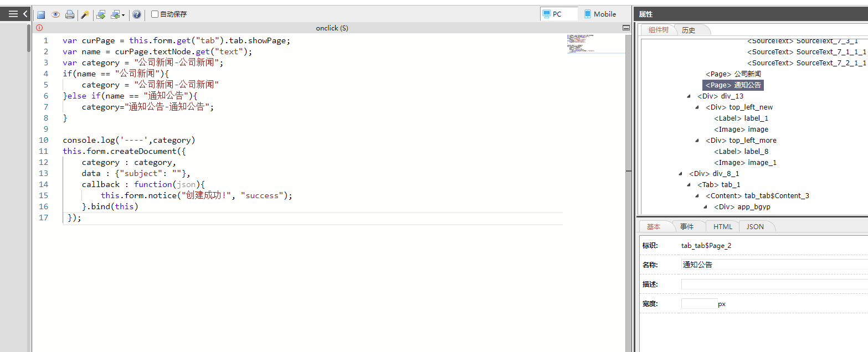Viewport: 868px width, 352px height.
Task: Click the Print icon in toolbar
Action: click(x=70, y=14)
